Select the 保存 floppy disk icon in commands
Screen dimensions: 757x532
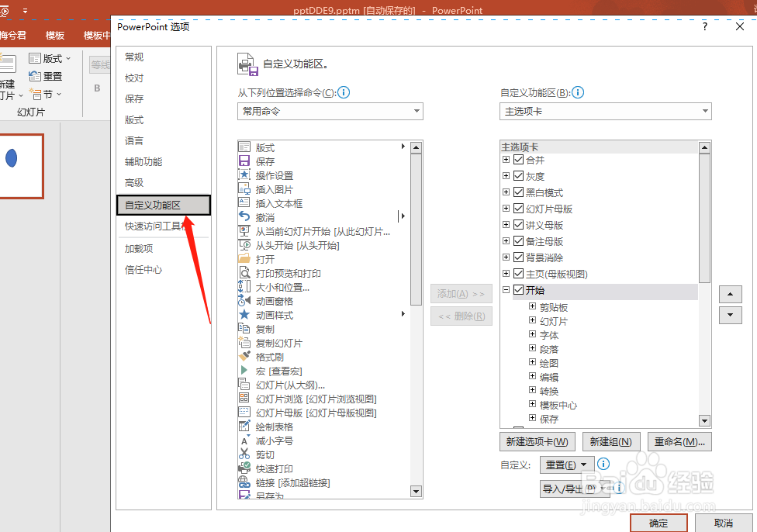tap(244, 161)
